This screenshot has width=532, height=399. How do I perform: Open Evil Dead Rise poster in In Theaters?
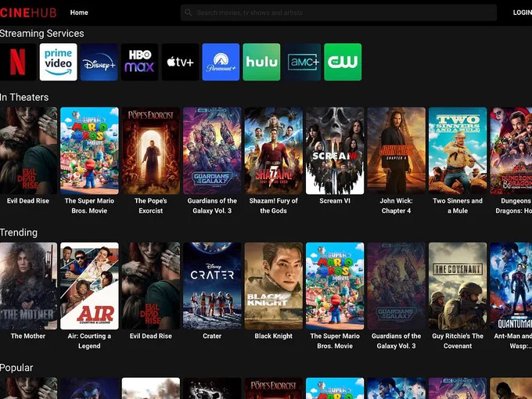[x=28, y=151]
